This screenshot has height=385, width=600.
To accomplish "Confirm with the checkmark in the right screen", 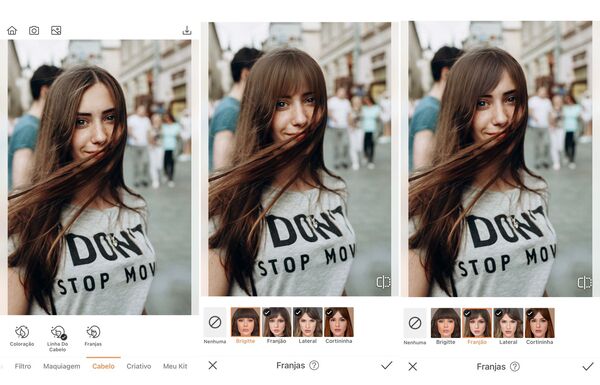I will point(588,367).
